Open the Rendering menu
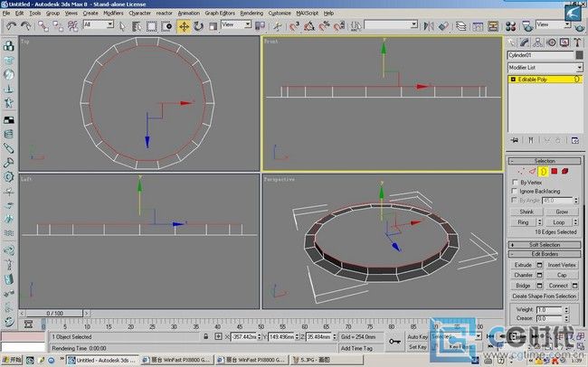588x367 pixels. tap(251, 14)
